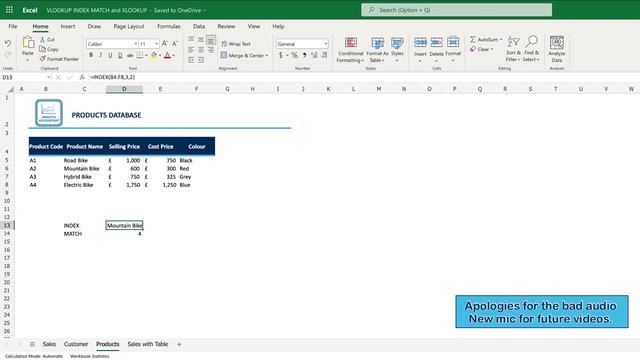Toggle Underline formatting
Screen dimensions: 640x360
click(110, 55)
